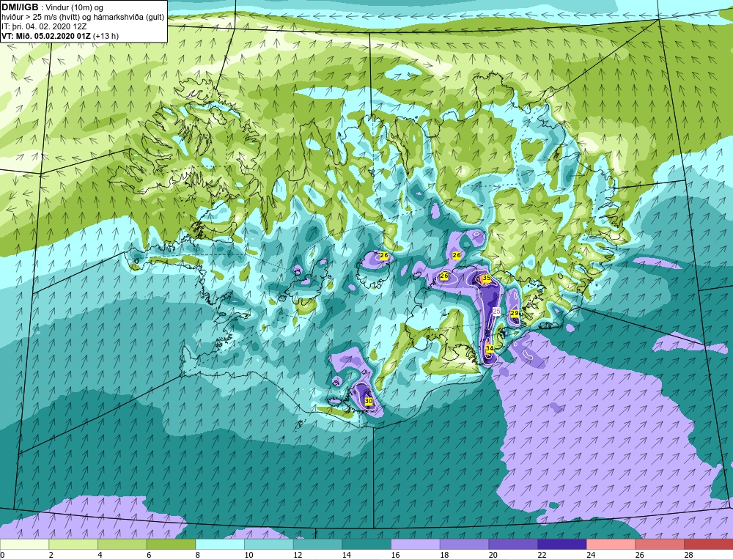Select the dark indigo 22–24 m/s legend swatch
Image resolution: width=733 pixels, height=560 pixels.
pos(562,545)
